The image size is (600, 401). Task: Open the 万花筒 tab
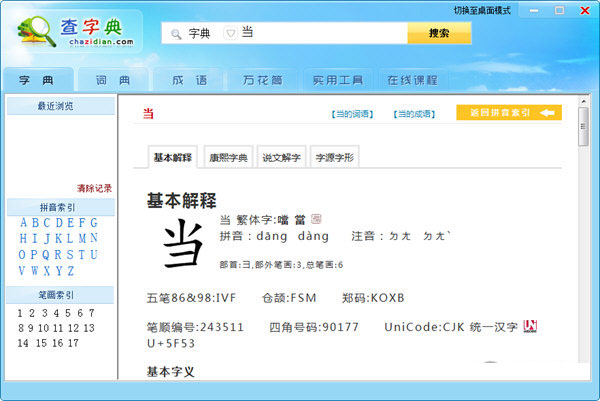pyautogui.click(x=263, y=80)
